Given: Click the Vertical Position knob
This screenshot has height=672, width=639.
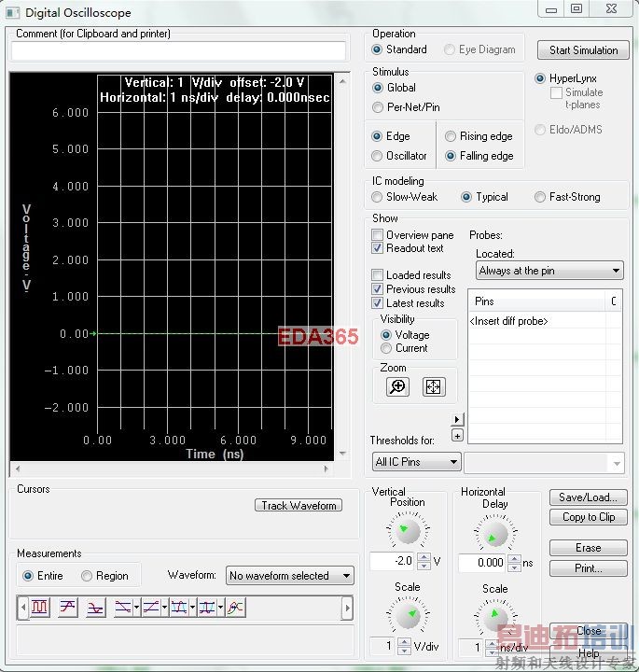Looking at the screenshot, I should click(409, 531).
